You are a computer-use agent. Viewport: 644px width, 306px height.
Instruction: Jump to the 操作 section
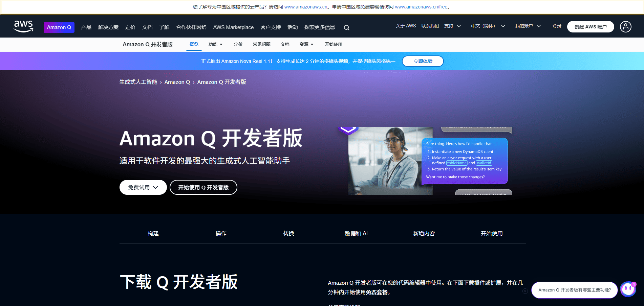click(x=221, y=234)
